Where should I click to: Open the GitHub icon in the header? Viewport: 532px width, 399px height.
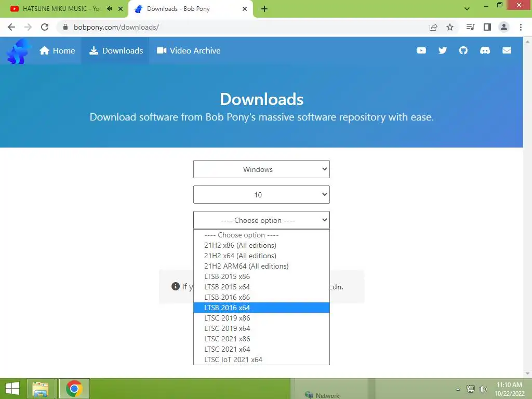click(463, 50)
